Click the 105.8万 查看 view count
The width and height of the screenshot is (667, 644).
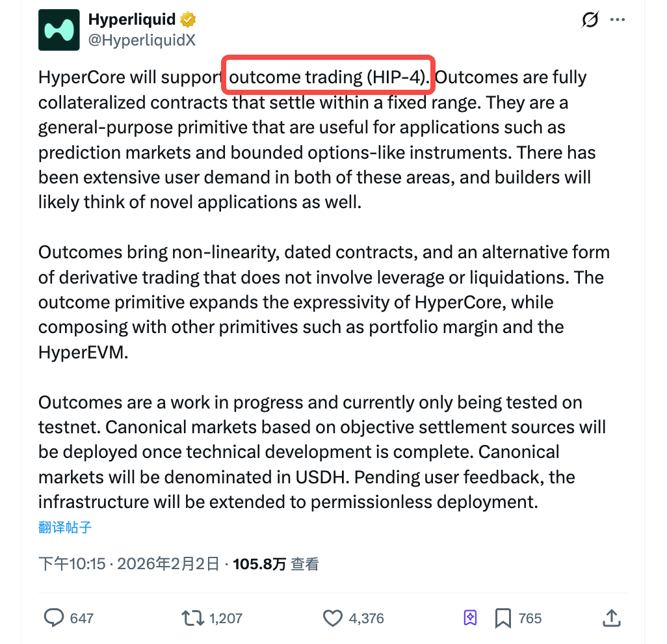pyautogui.click(x=276, y=564)
